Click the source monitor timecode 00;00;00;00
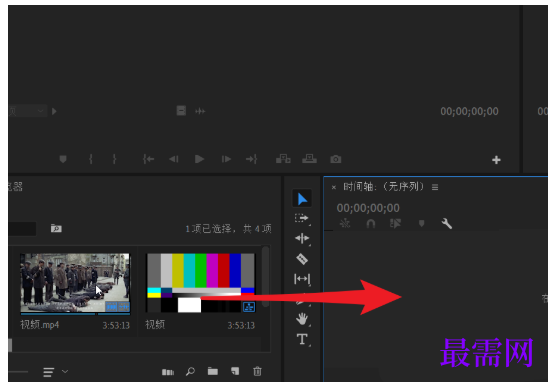Viewport: 552px width, 384px height. pos(469,112)
